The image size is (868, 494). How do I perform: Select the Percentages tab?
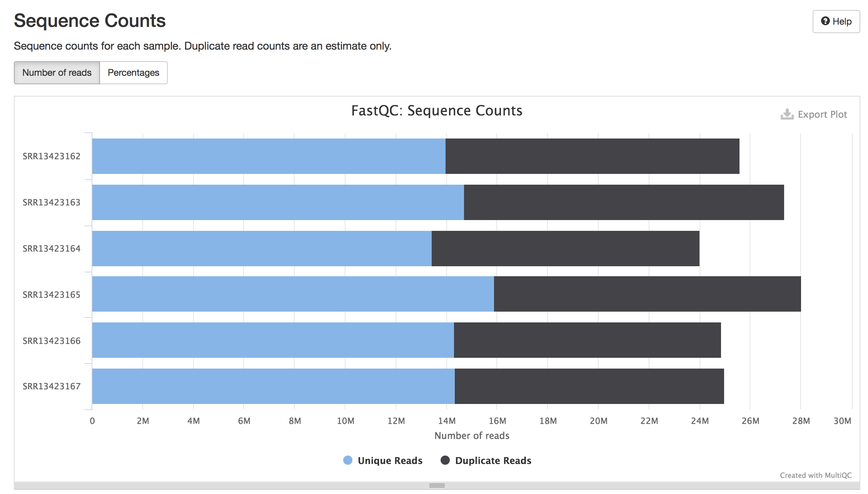(x=133, y=72)
